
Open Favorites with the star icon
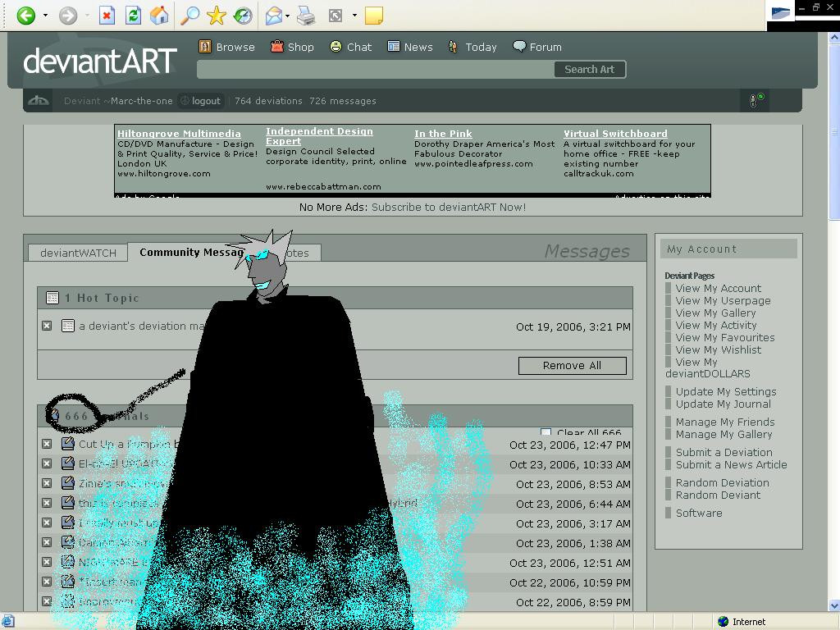coord(216,16)
